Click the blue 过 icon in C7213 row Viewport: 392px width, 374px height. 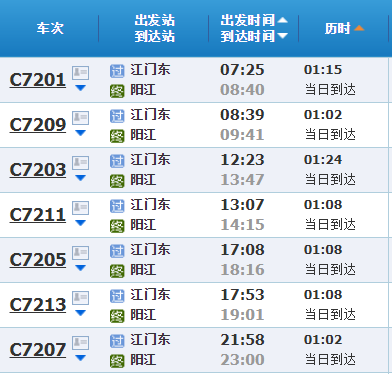coord(117,296)
